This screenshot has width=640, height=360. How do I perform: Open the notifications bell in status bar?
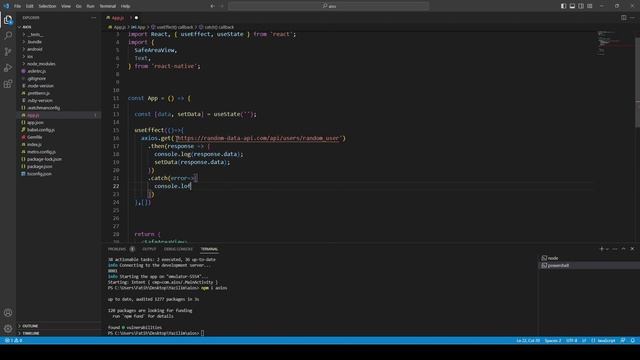coord(633,340)
